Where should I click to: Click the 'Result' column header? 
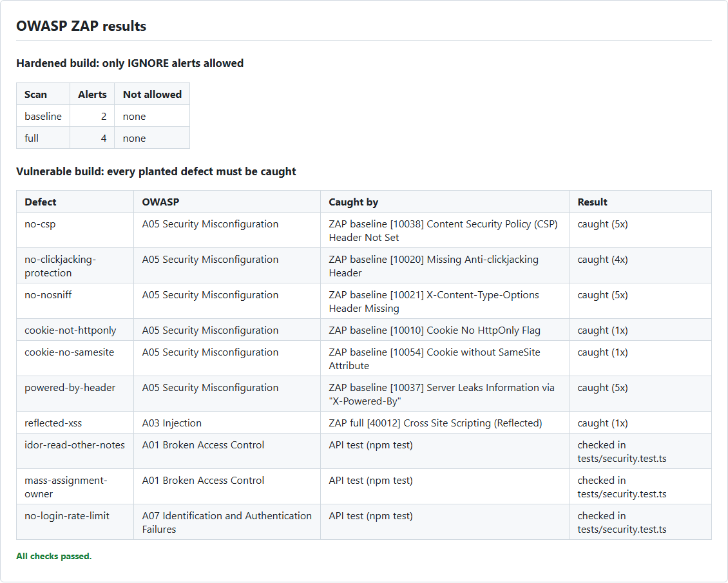click(x=640, y=202)
